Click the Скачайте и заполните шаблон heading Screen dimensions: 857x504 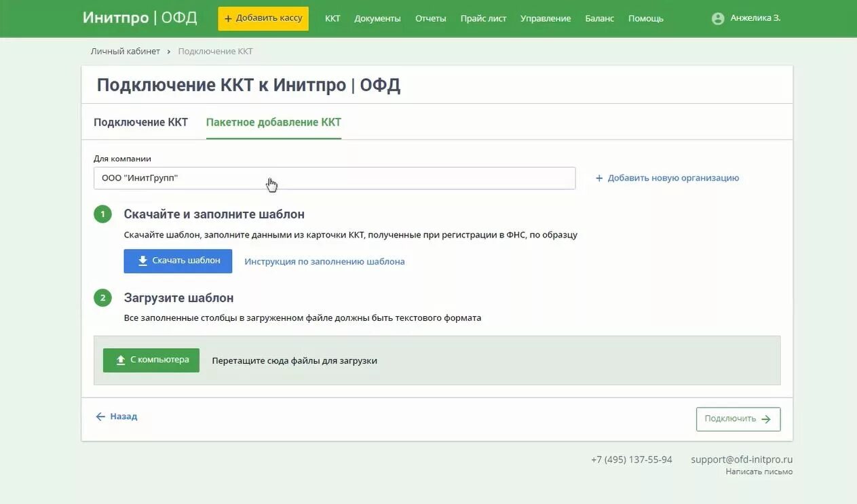214,214
